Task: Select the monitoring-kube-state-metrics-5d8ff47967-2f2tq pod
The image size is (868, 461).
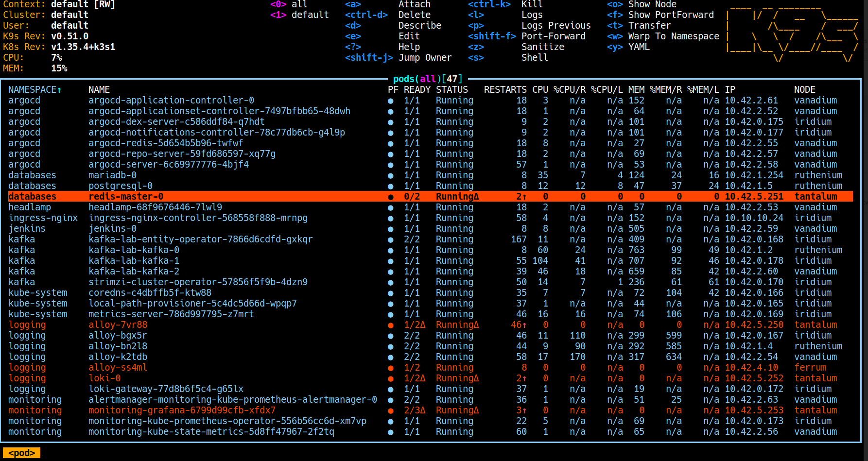Action: 211,432
